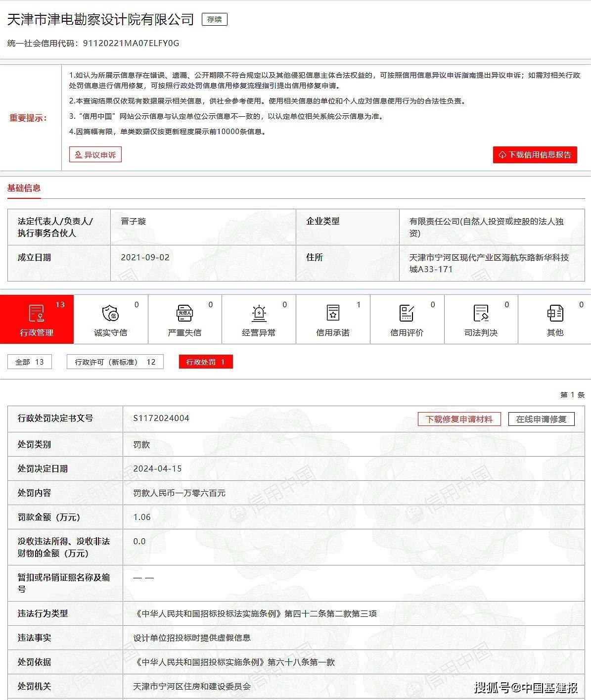Click the penalty decision date 2024-04-15
The image size is (591, 700).
coord(158,468)
